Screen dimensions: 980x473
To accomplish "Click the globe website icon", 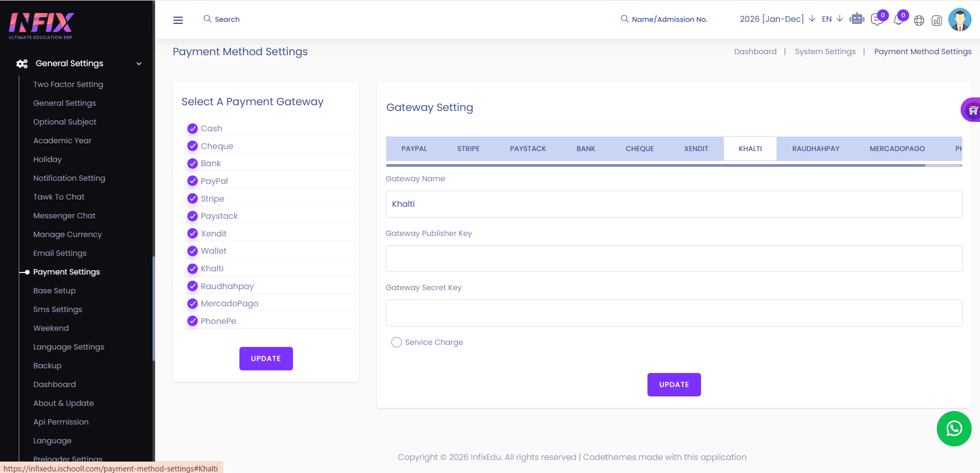I will (x=919, y=20).
